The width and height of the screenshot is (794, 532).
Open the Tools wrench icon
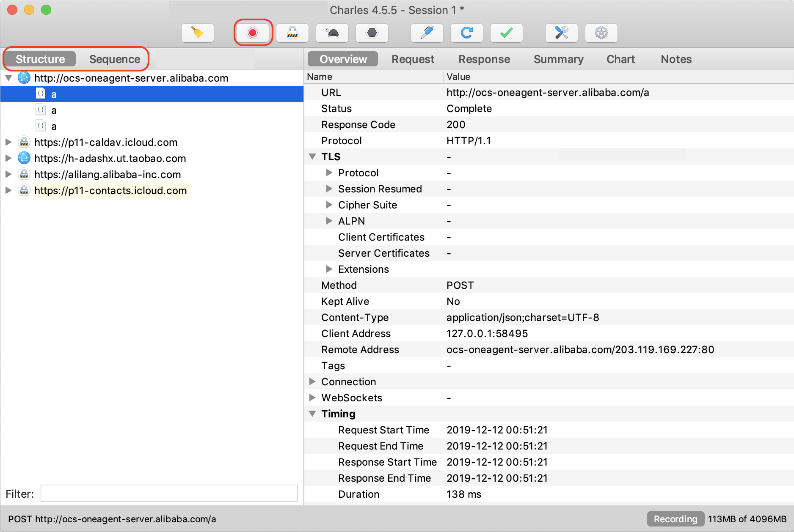click(x=562, y=33)
